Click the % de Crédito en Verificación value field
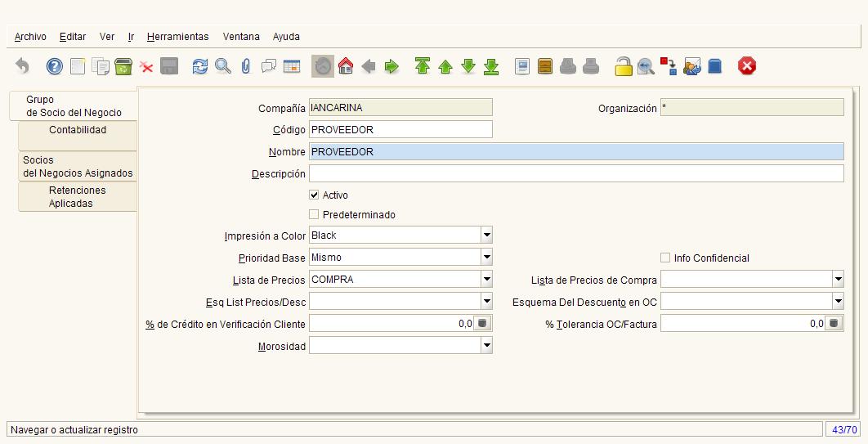The image size is (868, 444). [x=391, y=323]
